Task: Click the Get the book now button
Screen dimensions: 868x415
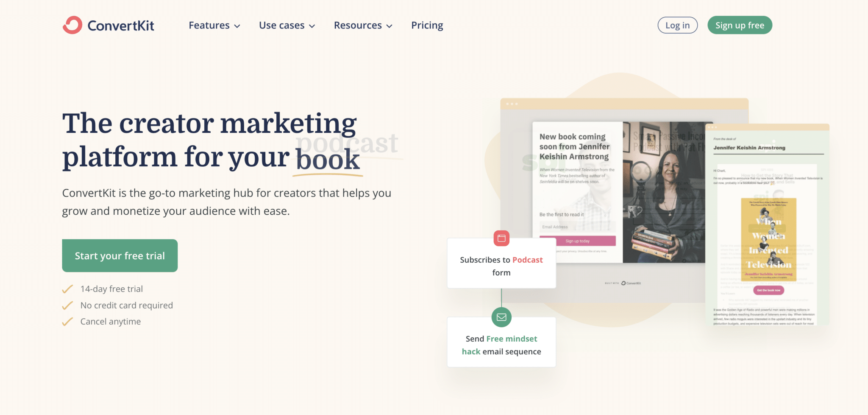Action: (x=768, y=290)
